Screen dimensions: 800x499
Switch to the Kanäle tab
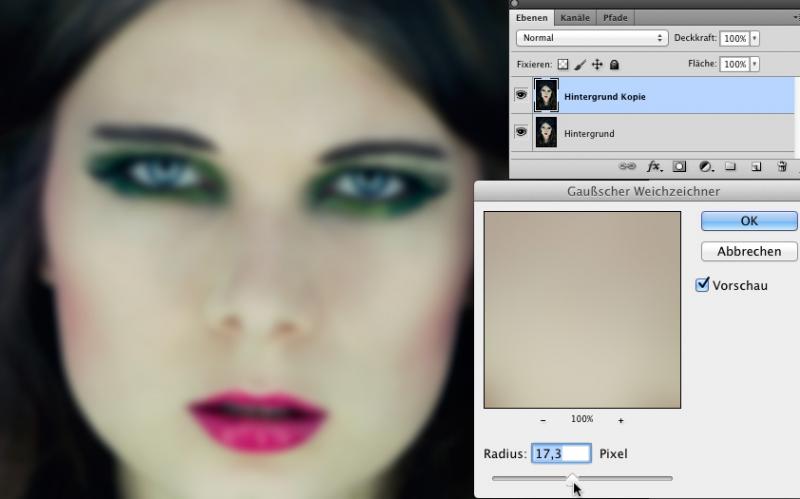coord(574,18)
